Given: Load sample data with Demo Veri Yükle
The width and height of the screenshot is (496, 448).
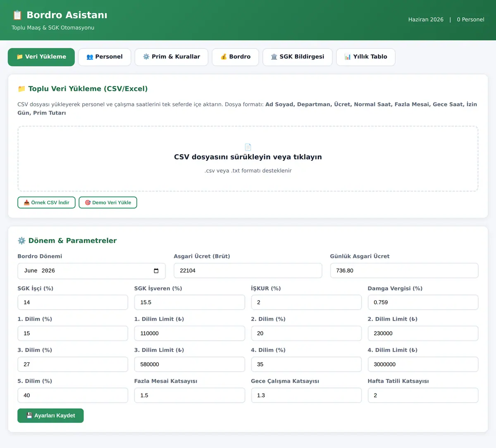Looking at the screenshot, I should [108, 203].
